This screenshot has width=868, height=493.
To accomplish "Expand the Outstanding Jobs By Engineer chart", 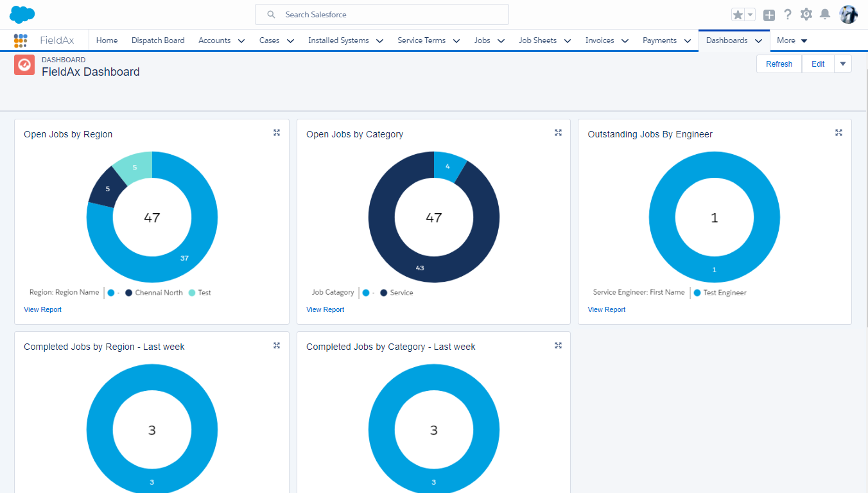I will coord(839,132).
